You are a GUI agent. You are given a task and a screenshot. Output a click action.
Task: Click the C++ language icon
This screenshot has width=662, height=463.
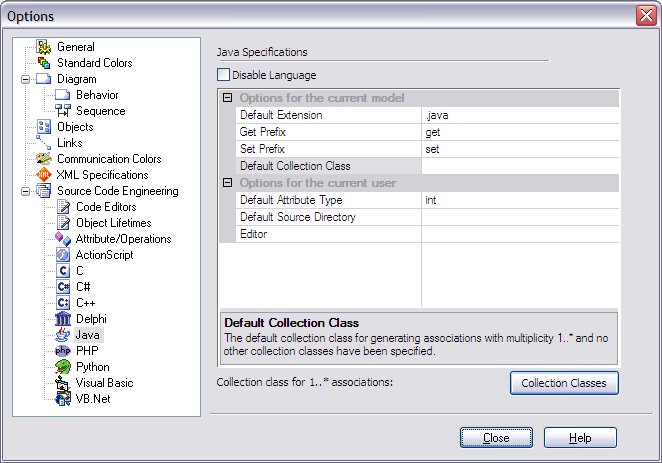tap(63, 303)
